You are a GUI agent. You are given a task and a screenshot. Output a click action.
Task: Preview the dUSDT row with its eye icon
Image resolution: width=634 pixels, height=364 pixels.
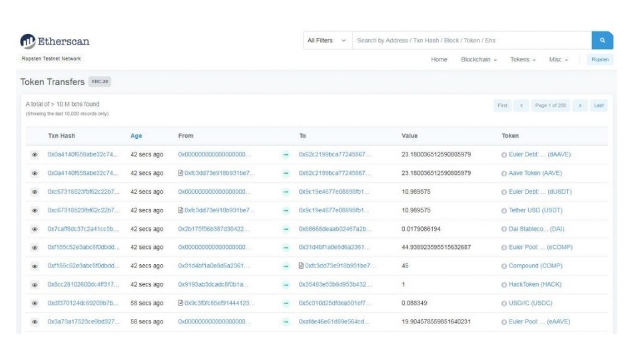tap(35, 192)
